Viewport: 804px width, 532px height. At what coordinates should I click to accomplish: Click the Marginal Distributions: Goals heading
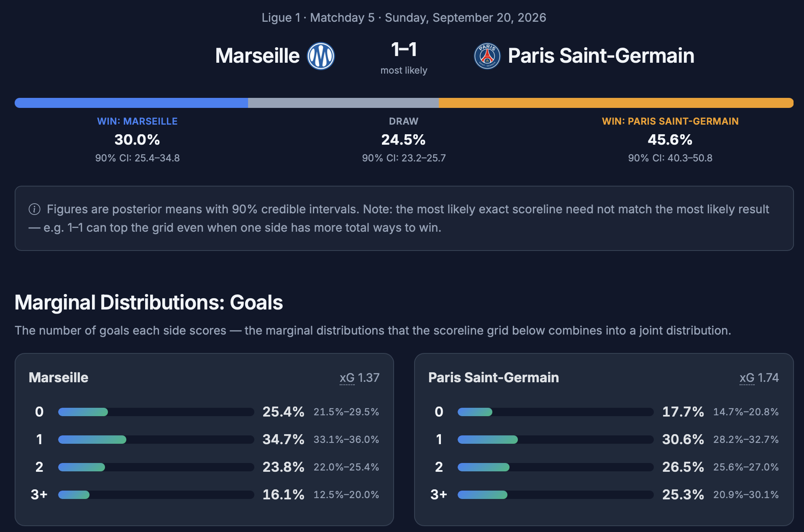point(149,302)
